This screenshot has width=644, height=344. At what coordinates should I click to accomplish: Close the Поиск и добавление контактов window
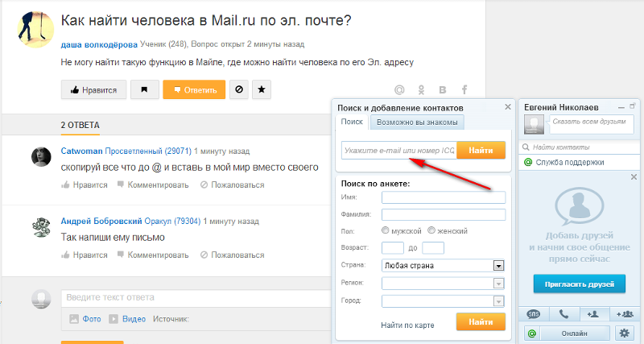click(508, 107)
